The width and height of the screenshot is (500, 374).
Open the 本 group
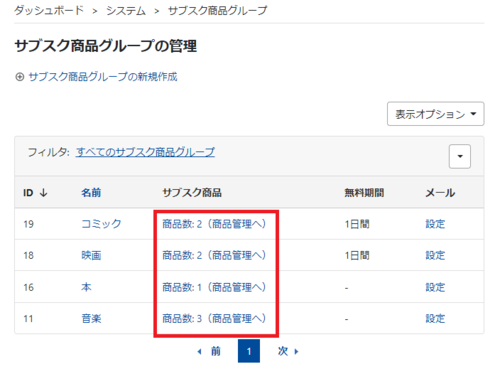(x=86, y=287)
